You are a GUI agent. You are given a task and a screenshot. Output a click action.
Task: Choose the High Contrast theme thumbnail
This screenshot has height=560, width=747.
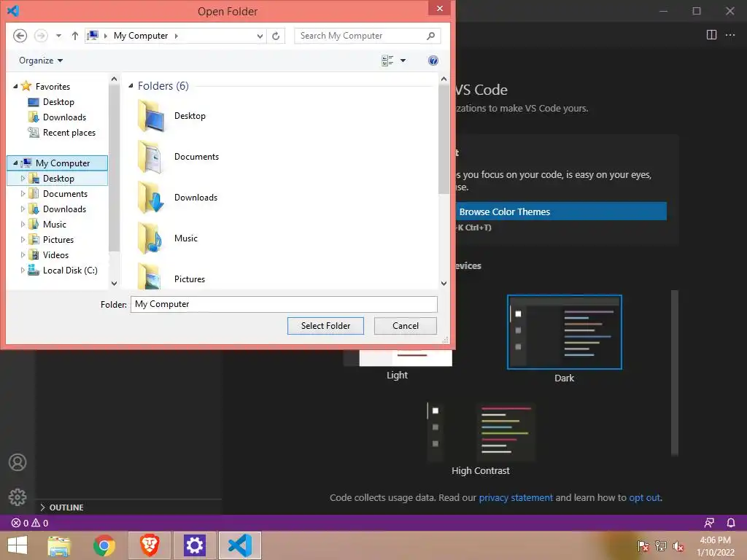481,432
